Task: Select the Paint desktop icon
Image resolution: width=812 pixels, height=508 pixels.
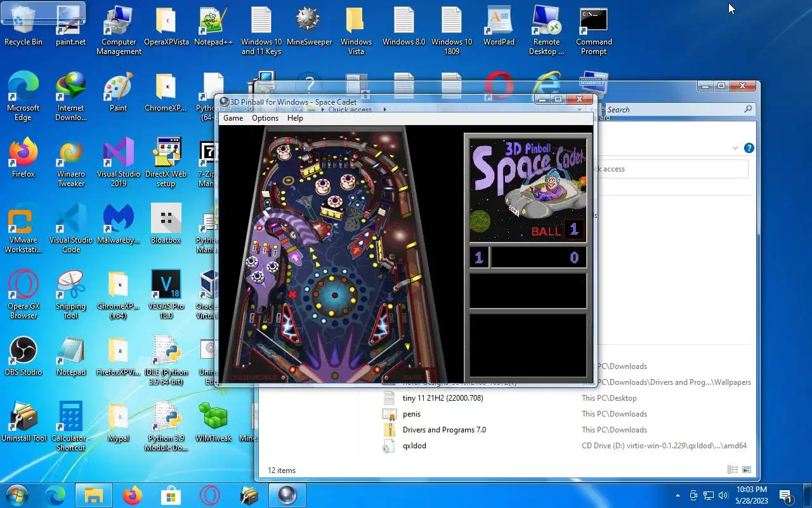Action: click(x=119, y=92)
